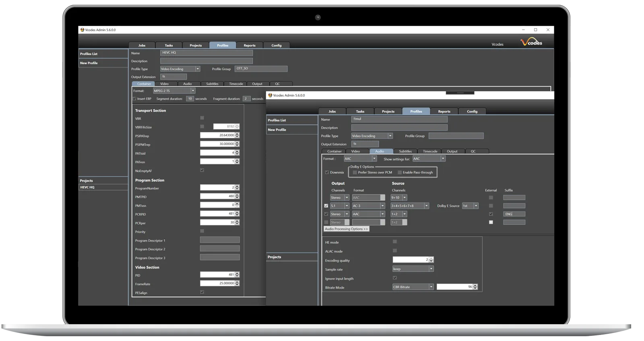Select HEVC HQ project in back window

103,187
